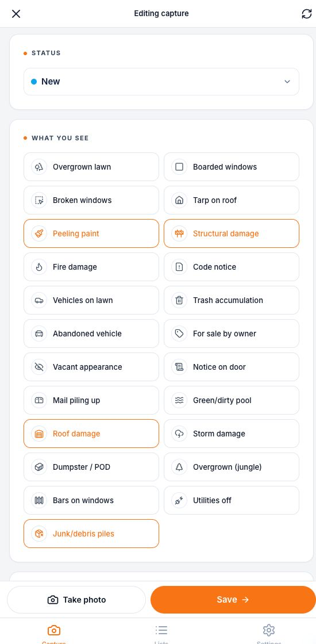This screenshot has width=316, height=644.
Task: Expand status options via the chevron arrow
Action: pos(287,82)
